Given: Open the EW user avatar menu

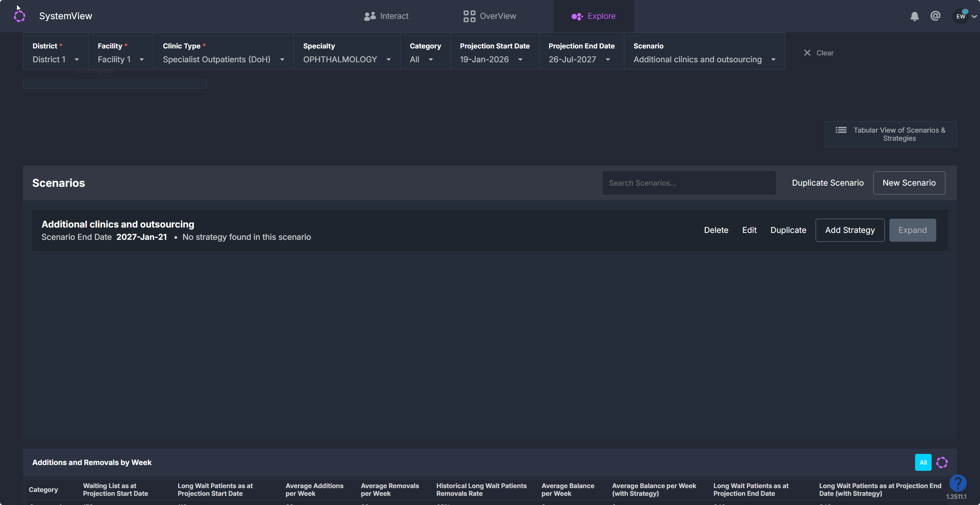Looking at the screenshot, I should pyautogui.click(x=961, y=16).
